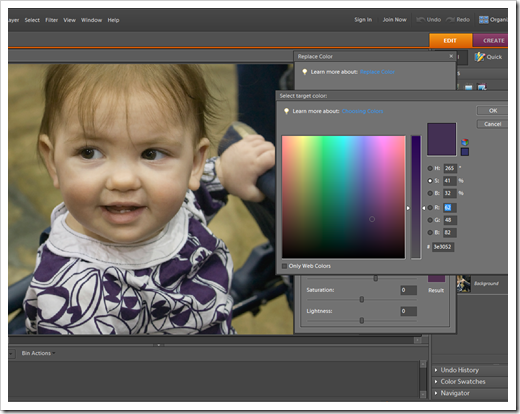The image size is (520, 414).
Task: Click OK in the color picker
Action: pyautogui.click(x=493, y=110)
